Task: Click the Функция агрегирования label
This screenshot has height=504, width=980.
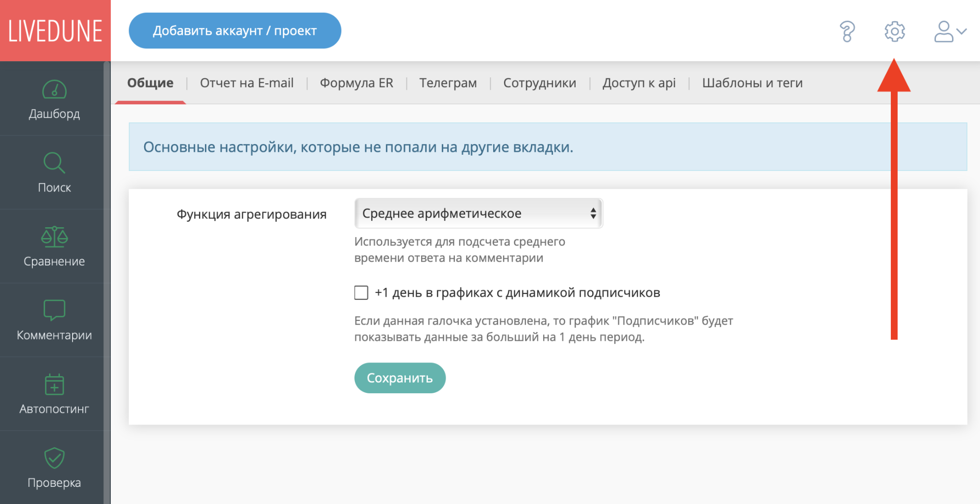Action: (251, 214)
